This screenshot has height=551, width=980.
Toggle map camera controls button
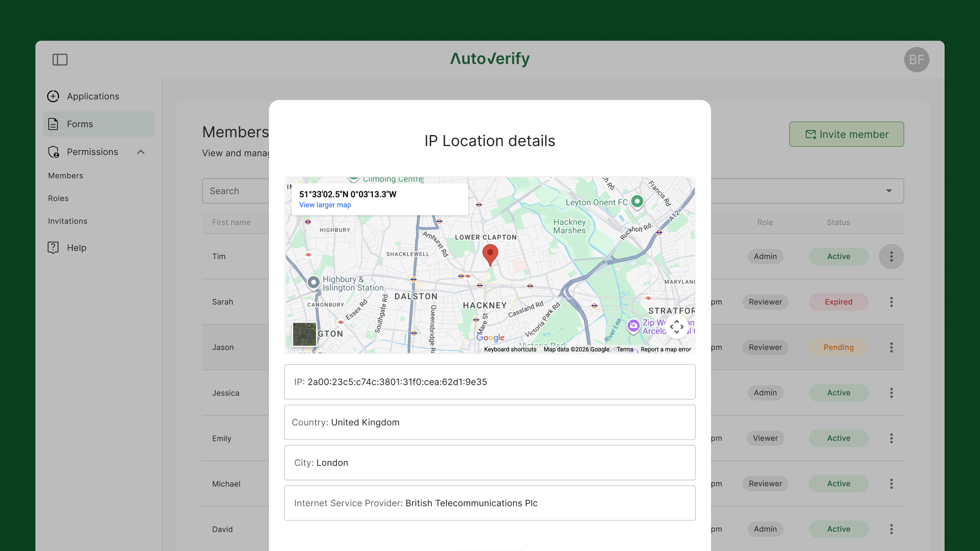coord(676,327)
